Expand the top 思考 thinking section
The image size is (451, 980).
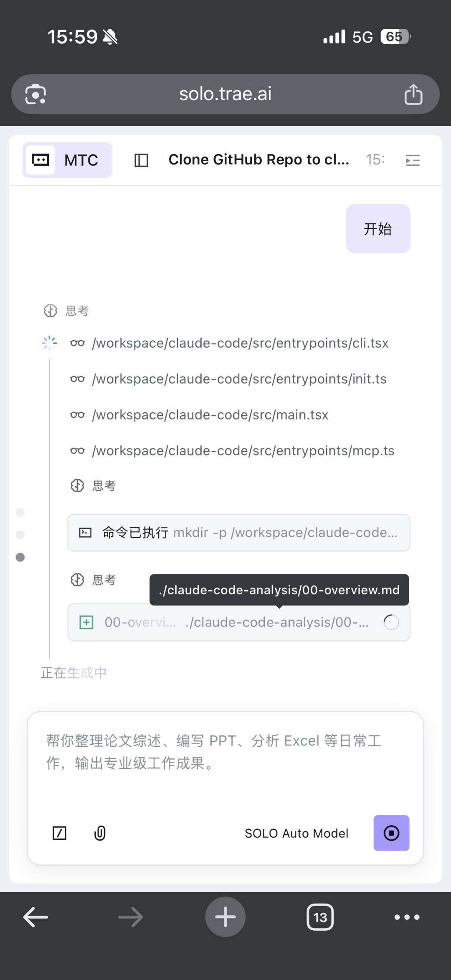click(x=66, y=311)
